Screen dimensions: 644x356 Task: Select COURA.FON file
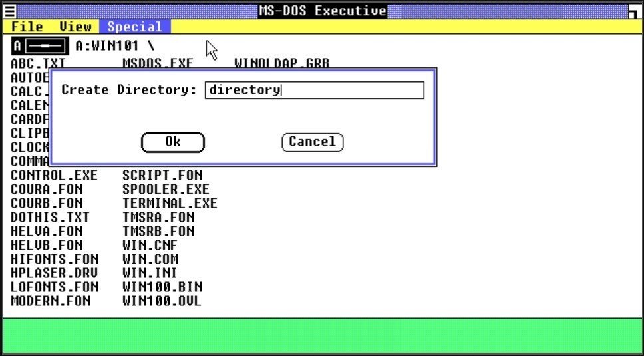point(47,189)
